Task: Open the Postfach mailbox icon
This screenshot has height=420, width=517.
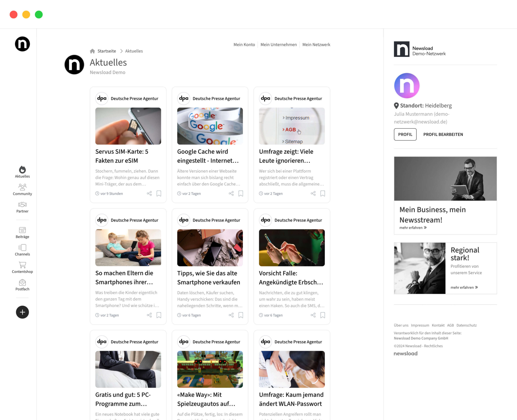Action: pyautogui.click(x=22, y=282)
